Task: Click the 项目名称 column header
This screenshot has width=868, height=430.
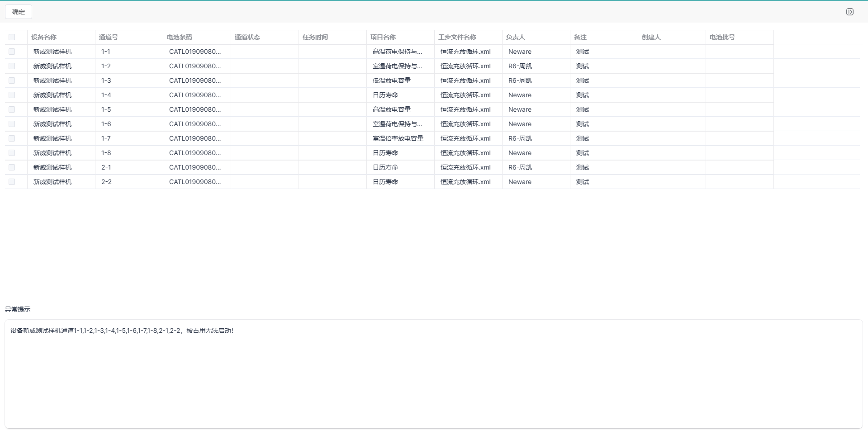Action: (x=401, y=37)
